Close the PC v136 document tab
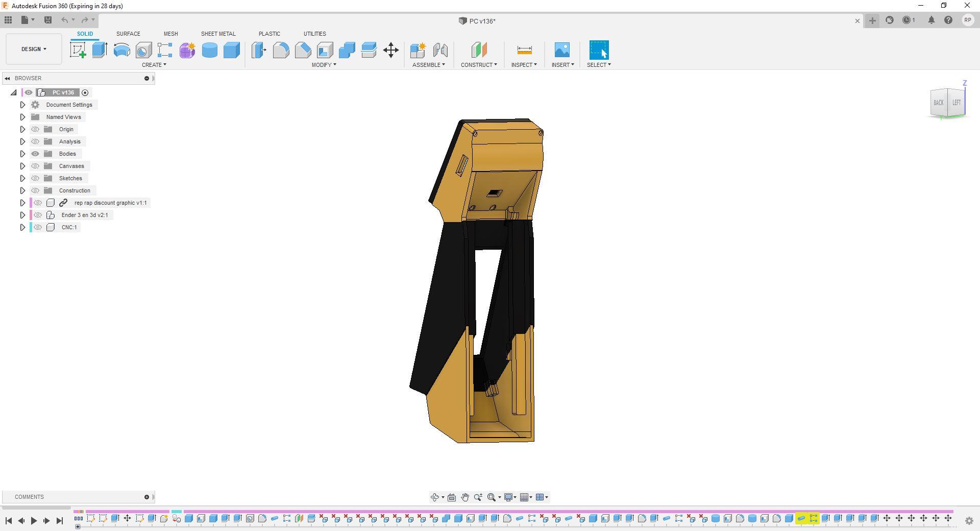 [857, 21]
